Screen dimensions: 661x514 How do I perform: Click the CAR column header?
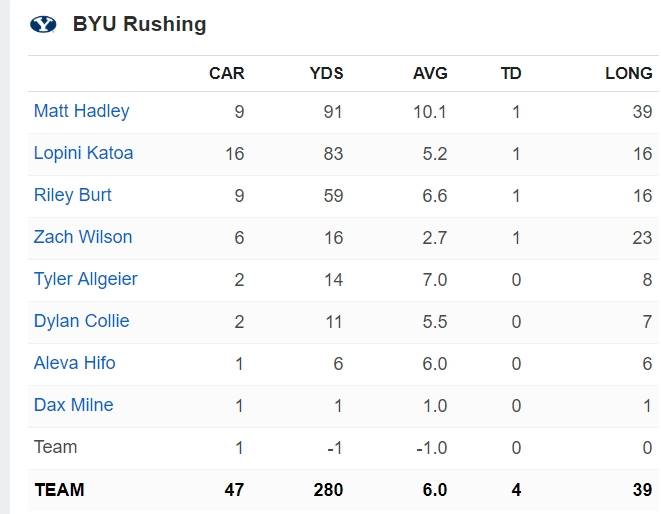pyautogui.click(x=226, y=73)
